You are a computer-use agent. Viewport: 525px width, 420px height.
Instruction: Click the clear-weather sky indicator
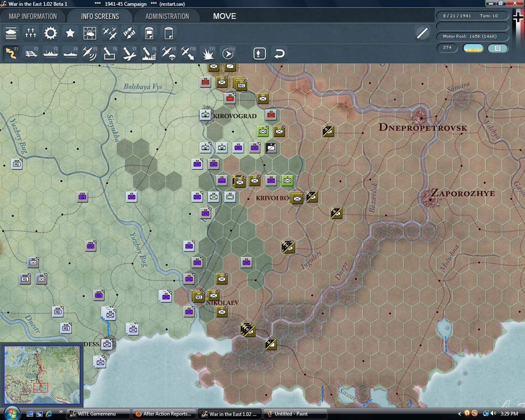pos(473,48)
